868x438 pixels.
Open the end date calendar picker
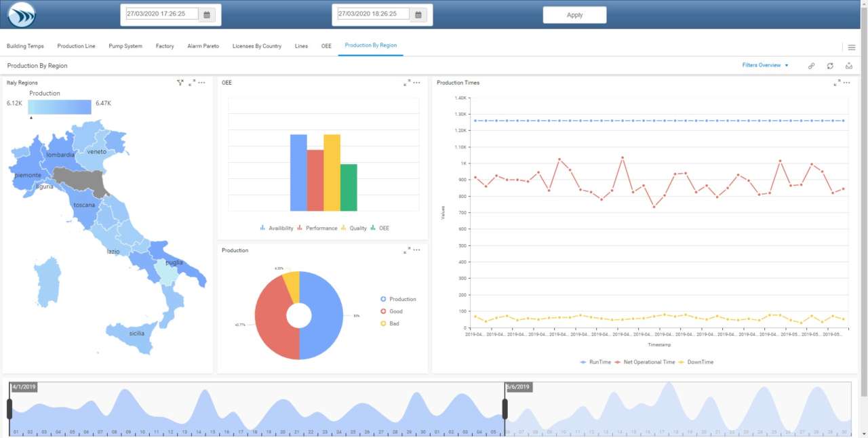pyautogui.click(x=418, y=14)
